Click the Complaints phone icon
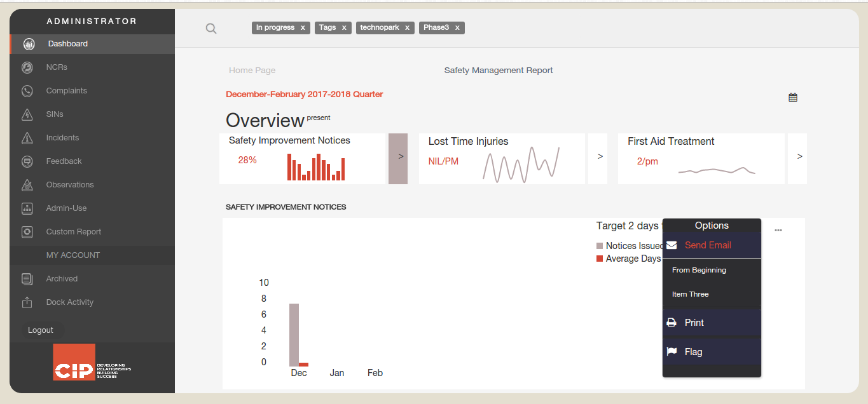The image size is (868, 404). click(x=27, y=91)
